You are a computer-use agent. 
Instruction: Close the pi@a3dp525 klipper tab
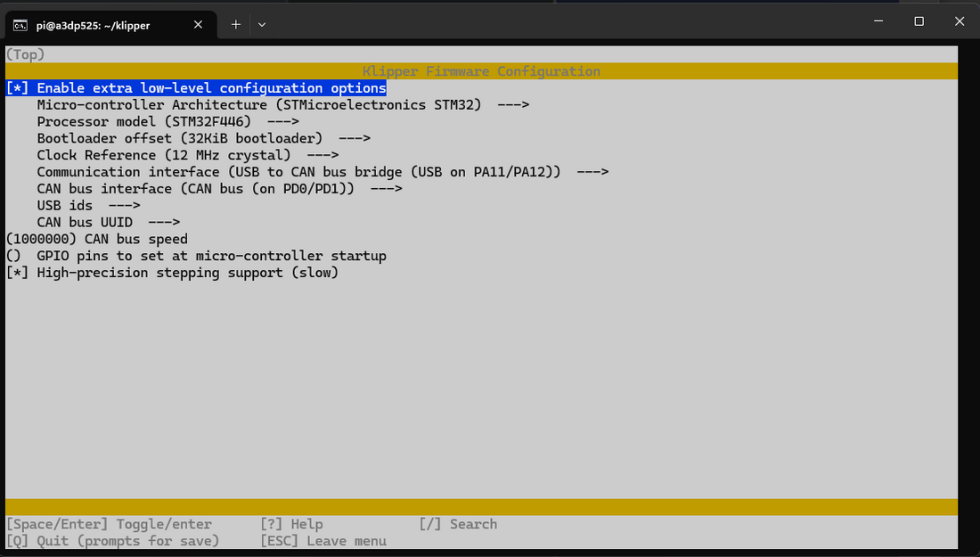click(197, 25)
